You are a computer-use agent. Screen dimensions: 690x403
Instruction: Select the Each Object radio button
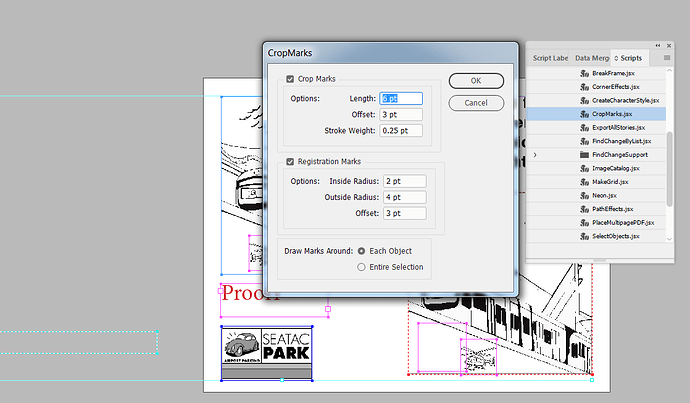click(x=361, y=251)
